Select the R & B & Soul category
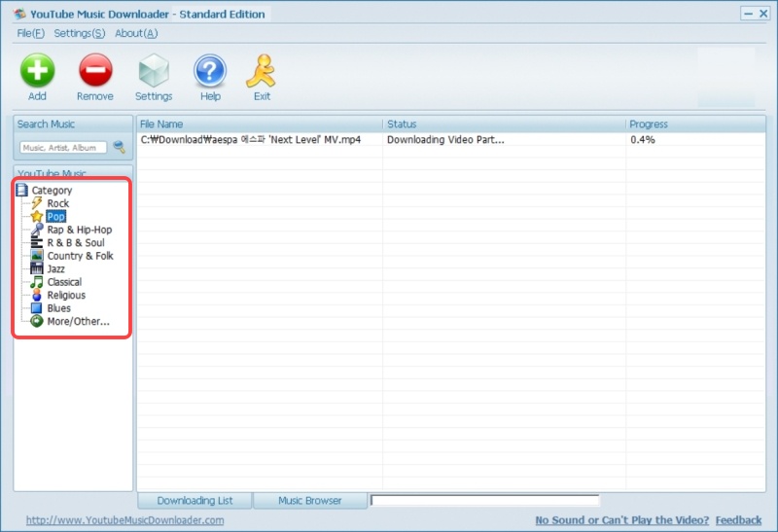Viewport: 778px width, 532px height. point(76,243)
